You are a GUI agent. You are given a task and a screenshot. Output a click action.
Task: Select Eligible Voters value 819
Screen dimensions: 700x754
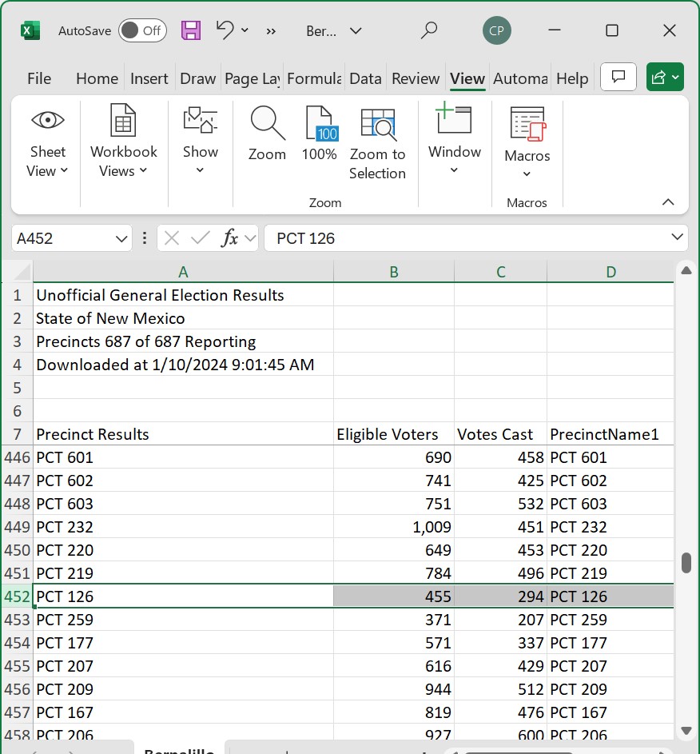tap(393, 712)
